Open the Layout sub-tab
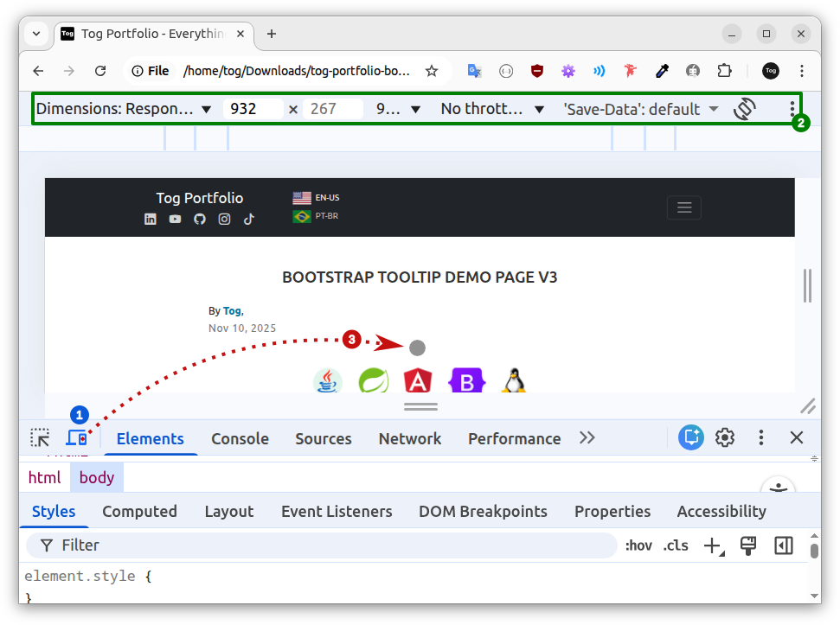This screenshot has width=840, height=625. 228,512
